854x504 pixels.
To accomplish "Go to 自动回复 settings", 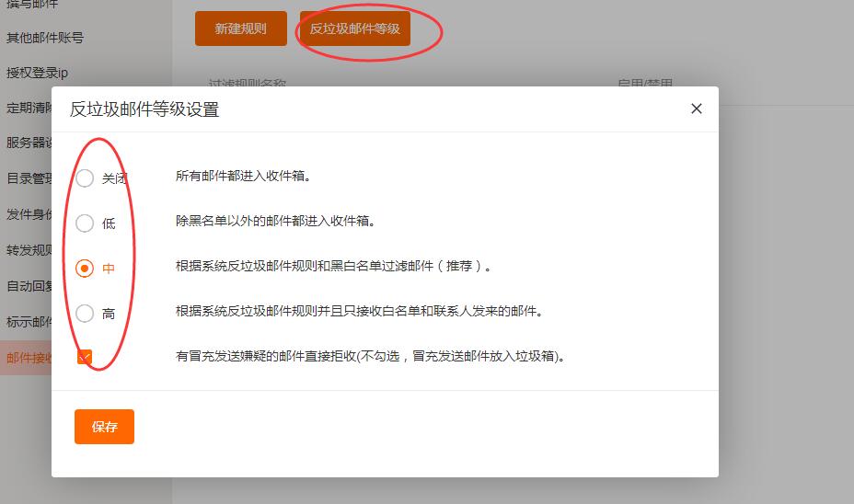I will [28, 286].
